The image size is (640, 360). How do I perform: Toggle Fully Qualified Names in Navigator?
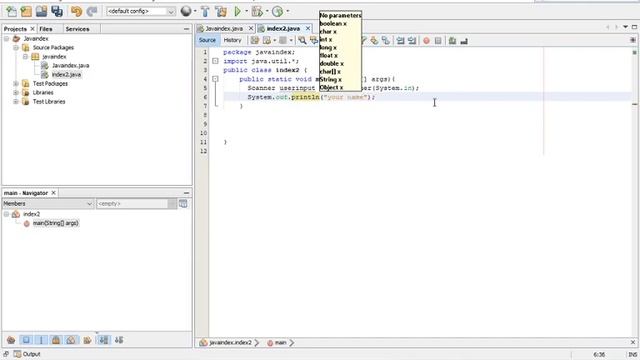point(87,340)
